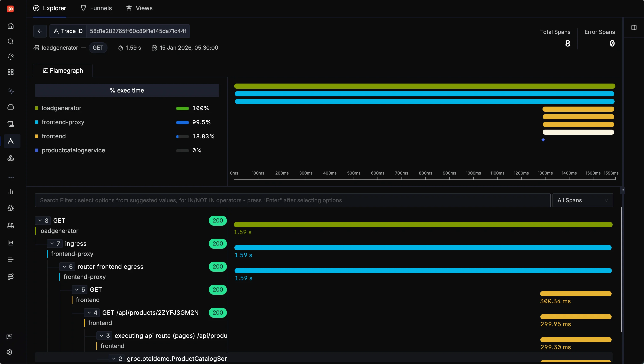Open the bug Exceptions icon in sidebar

coord(10,208)
